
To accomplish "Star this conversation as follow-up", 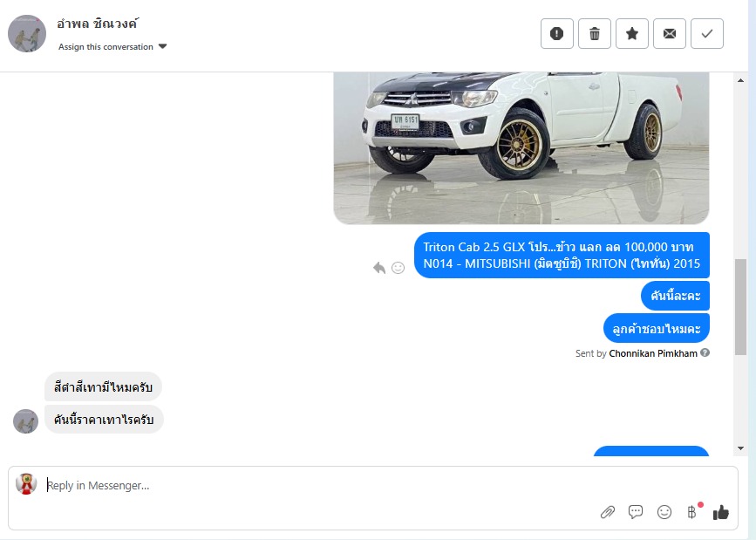I will [x=632, y=34].
